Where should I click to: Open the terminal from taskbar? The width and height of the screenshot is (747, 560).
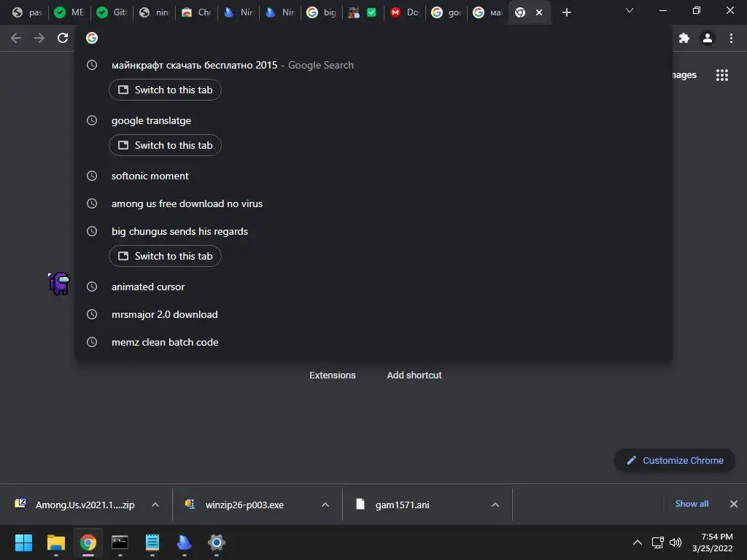120,542
